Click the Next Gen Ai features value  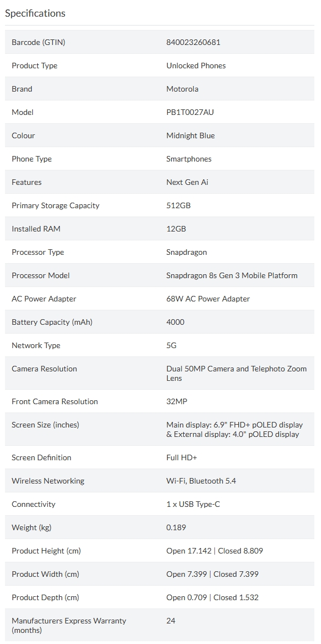[x=187, y=182]
